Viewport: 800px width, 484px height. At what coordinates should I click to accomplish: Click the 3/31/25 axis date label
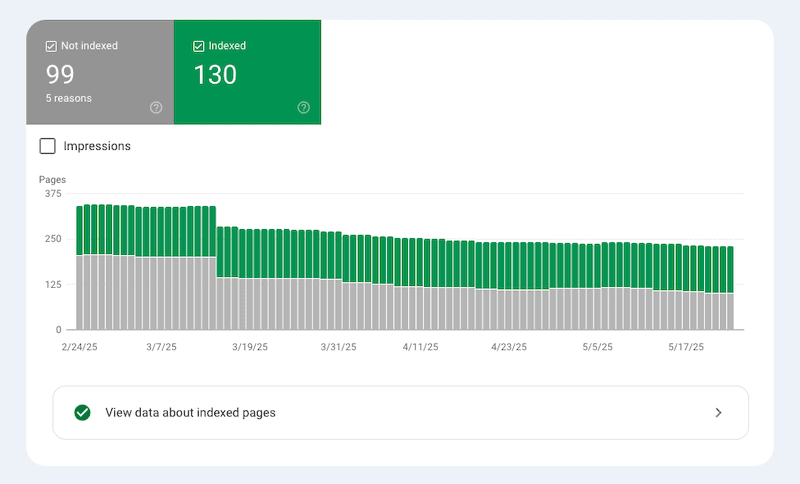[x=338, y=347]
